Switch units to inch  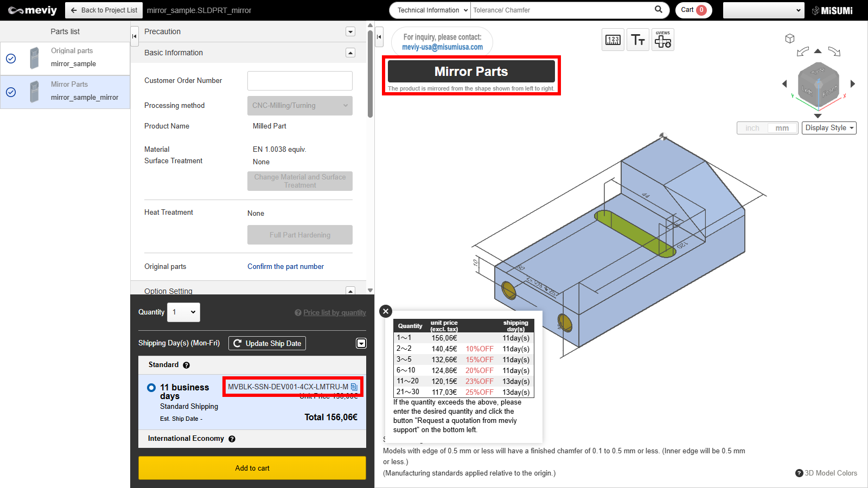(x=752, y=128)
